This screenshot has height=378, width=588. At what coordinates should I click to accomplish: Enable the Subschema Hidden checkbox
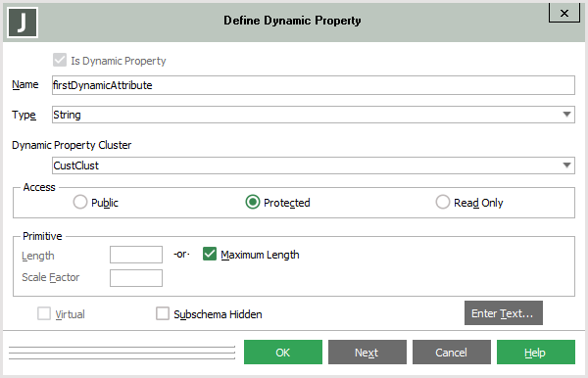[163, 313]
